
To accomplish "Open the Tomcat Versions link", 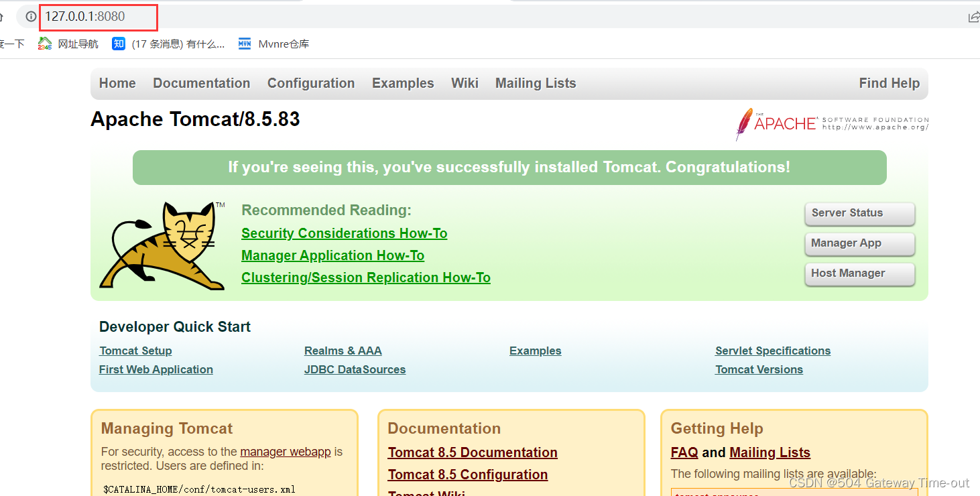I will tap(759, 369).
